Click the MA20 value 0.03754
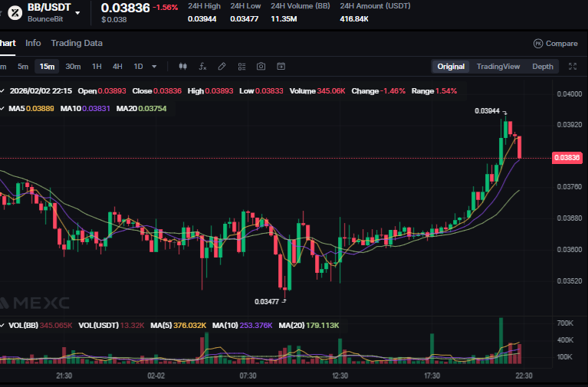Screen dimensions: 588x387 [x=153, y=109]
